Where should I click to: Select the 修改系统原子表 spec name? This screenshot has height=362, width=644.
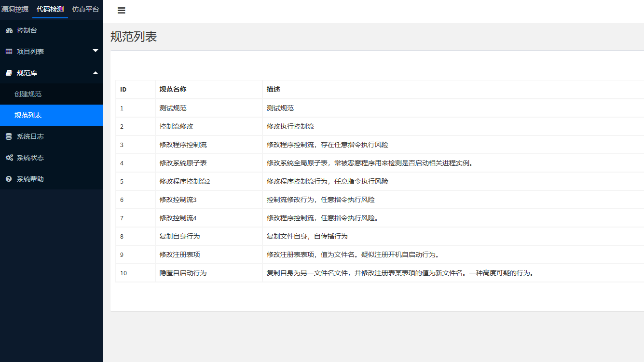pyautogui.click(x=183, y=163)
